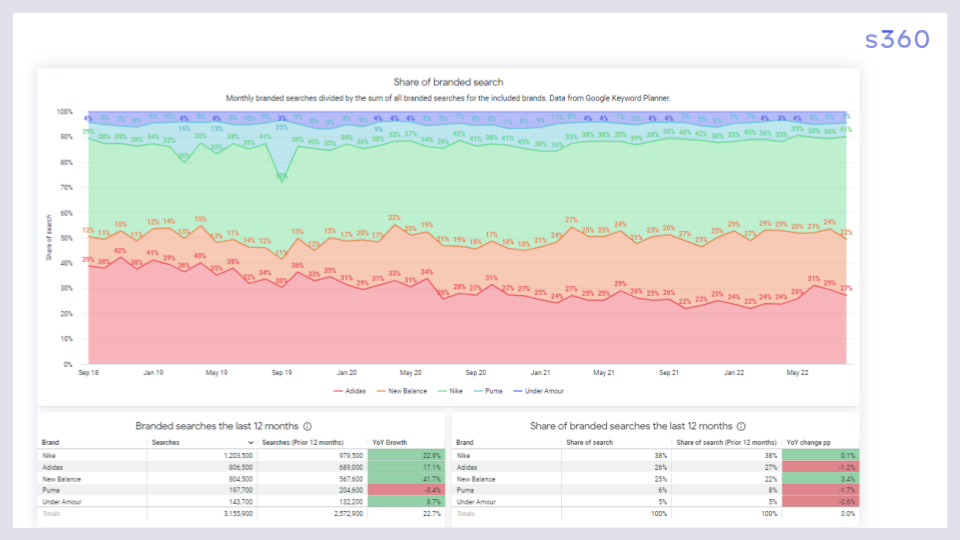Sort by Searches (Prior 12 months) header

(302, 443)
